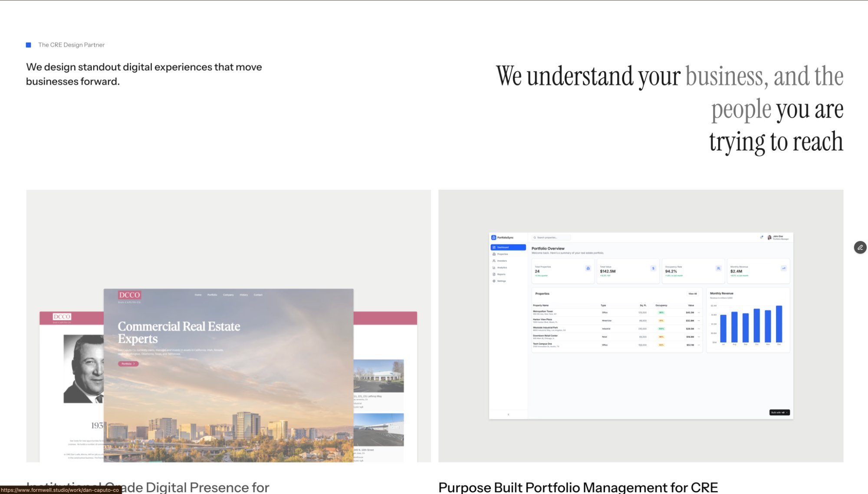Click the blue square beside CRE Design Partner
The image size is (868, 494).
click(29, 45)
